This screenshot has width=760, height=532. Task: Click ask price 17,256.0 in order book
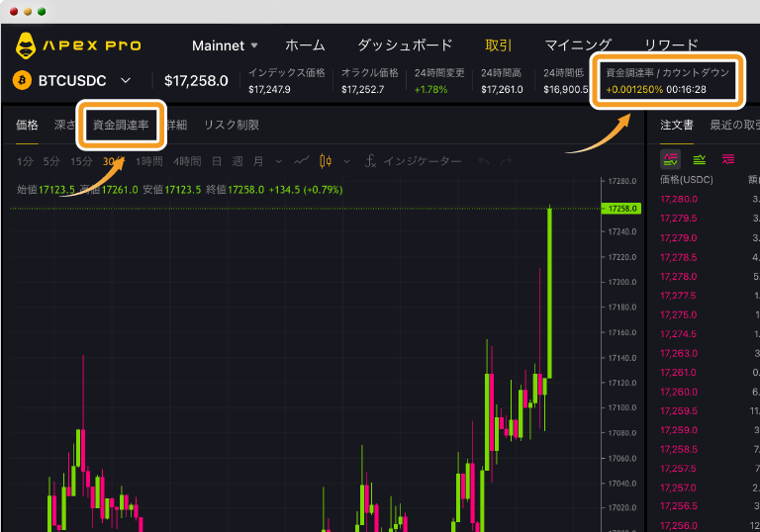coord(679,526)
